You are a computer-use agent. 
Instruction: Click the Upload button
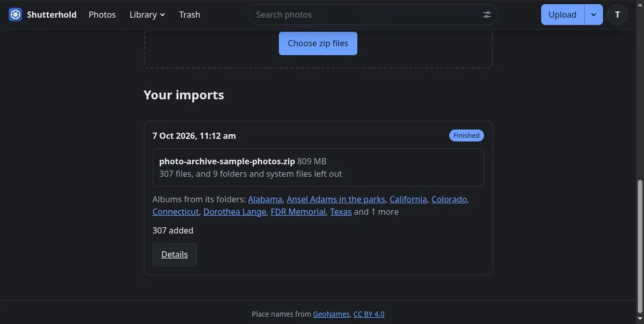(562, 15)
